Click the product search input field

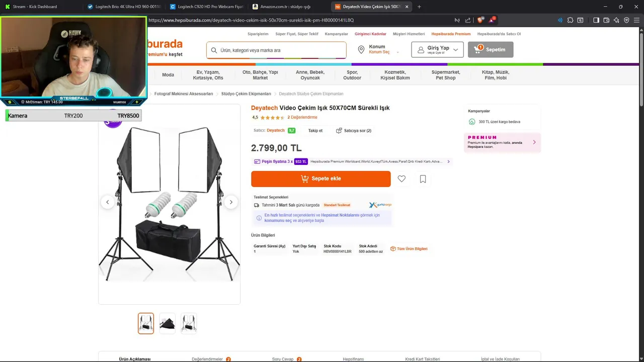(276, 50)
